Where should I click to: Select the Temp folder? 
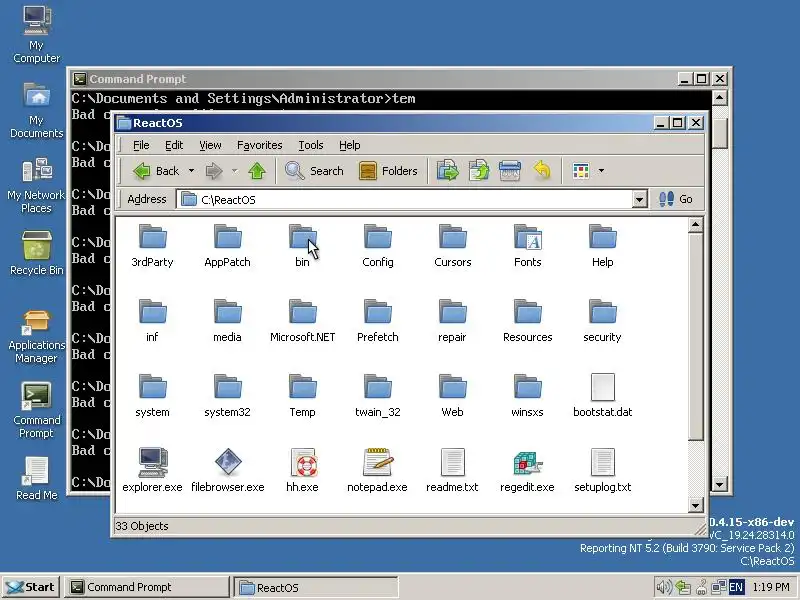pyautogui.click(x=302, y=396)
